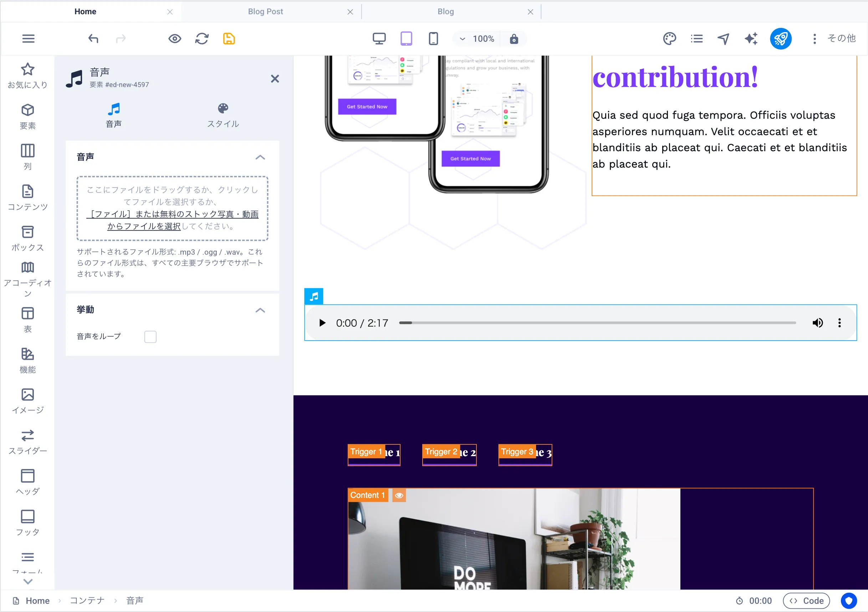
Task: Click the redo arrow
Action: point(121,39)
